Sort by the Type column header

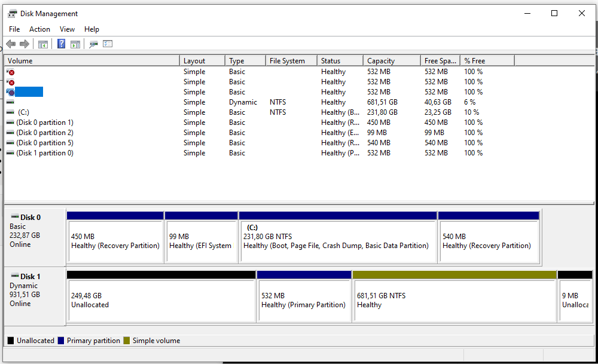245,60
